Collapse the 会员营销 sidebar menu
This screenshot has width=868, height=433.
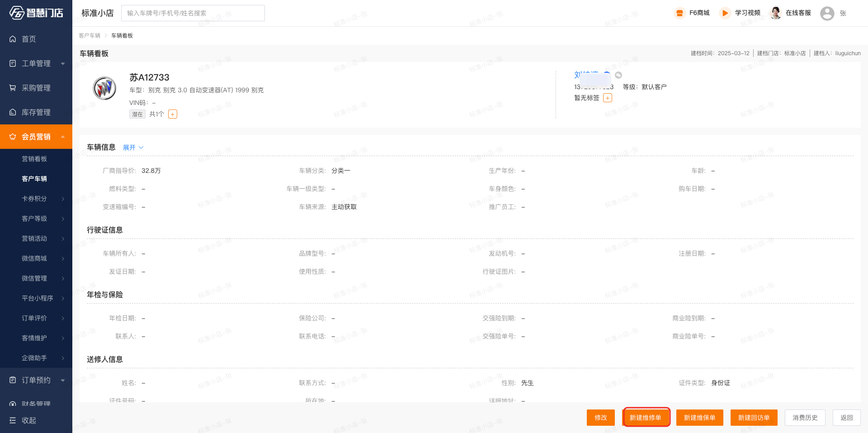[x=36, y=137]
